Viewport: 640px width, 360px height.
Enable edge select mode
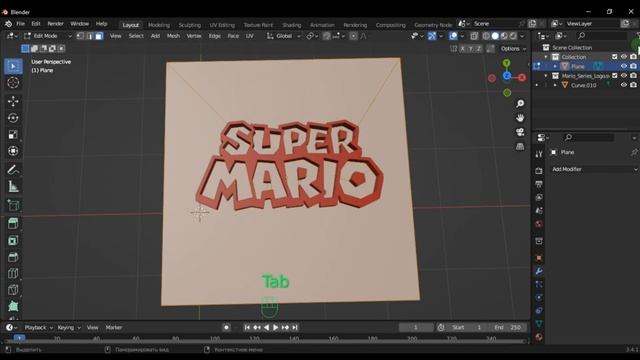point(90,36)
